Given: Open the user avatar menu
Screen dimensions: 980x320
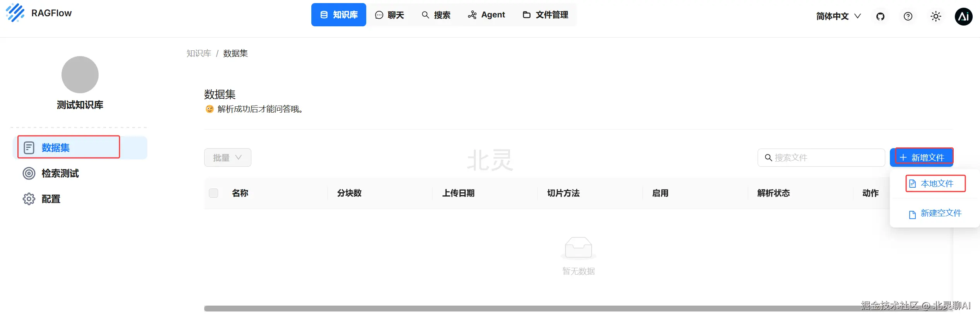Looking at the screenshot, I should (963, 16).
